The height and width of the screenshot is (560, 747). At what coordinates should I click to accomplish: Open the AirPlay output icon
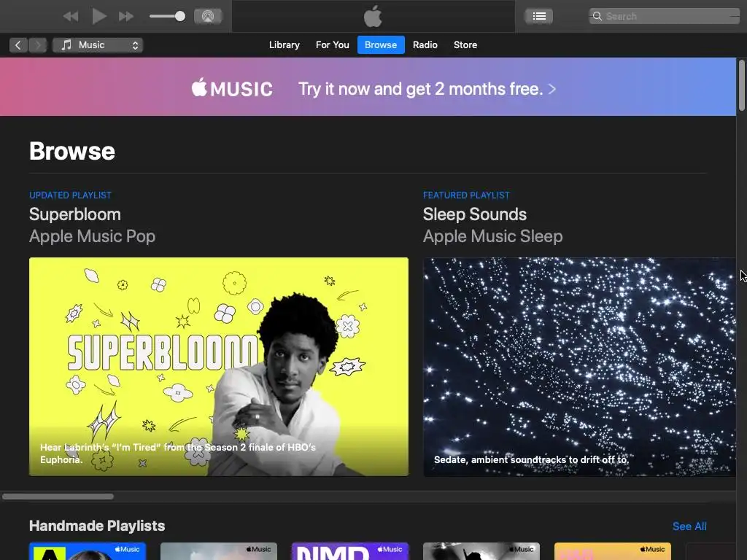point(208,16)
